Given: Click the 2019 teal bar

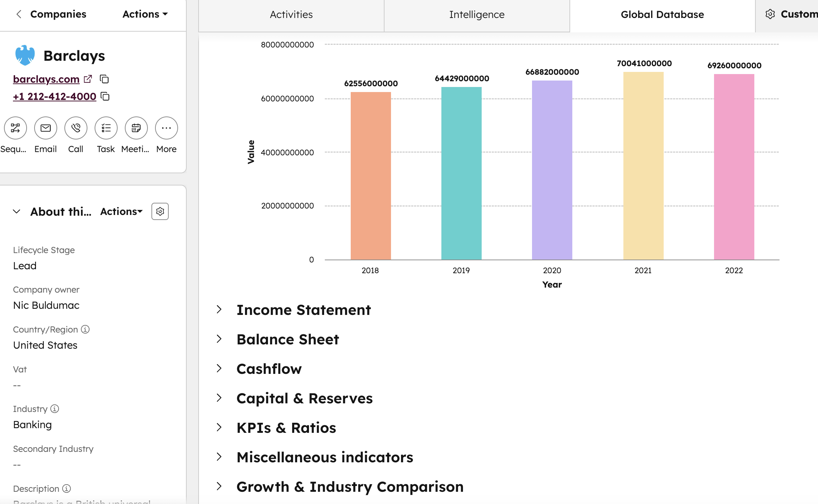Looking at the screenshot, I should point(462,173).
